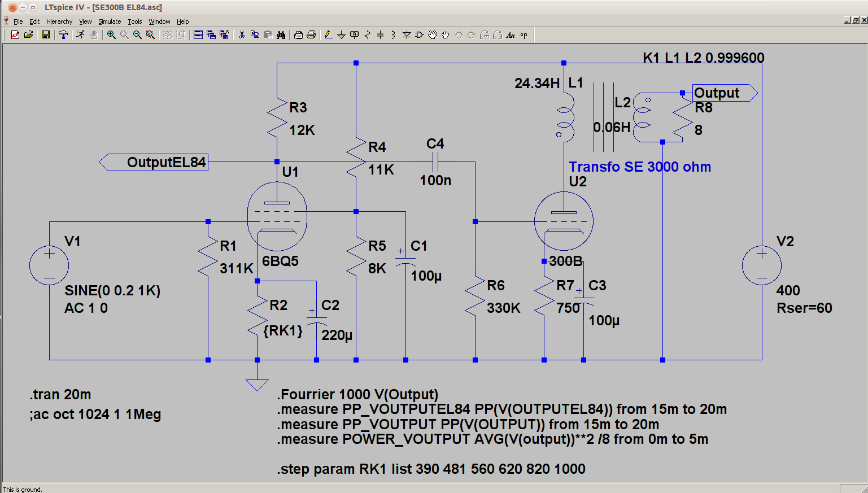868x493 pixels.
Task: Click the Redo arrow icon
Action: click(x=472, y=35)
